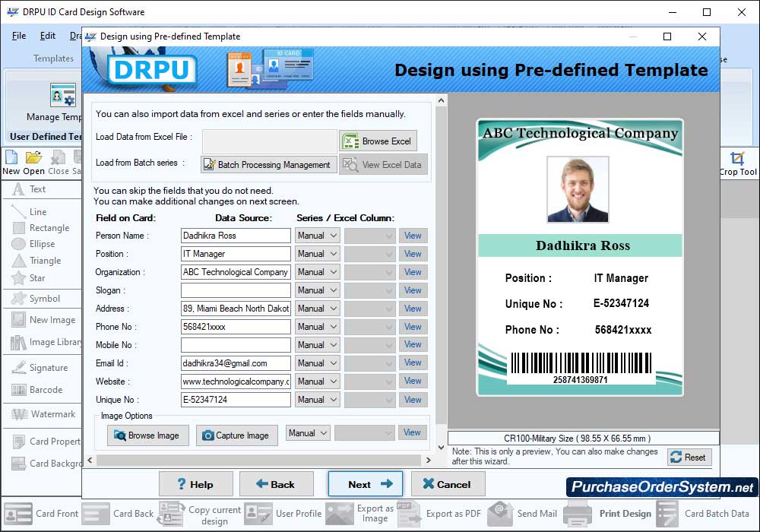Viewport: 760px width, 532px height.
Task: Click the Load Data from Excel path field
Action: tap(270, 141)
